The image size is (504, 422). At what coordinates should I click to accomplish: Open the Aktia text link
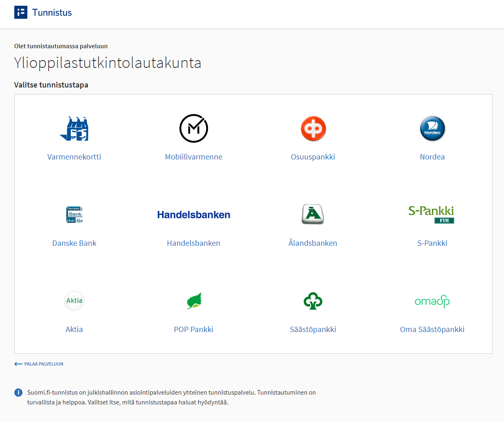(74, 330)
